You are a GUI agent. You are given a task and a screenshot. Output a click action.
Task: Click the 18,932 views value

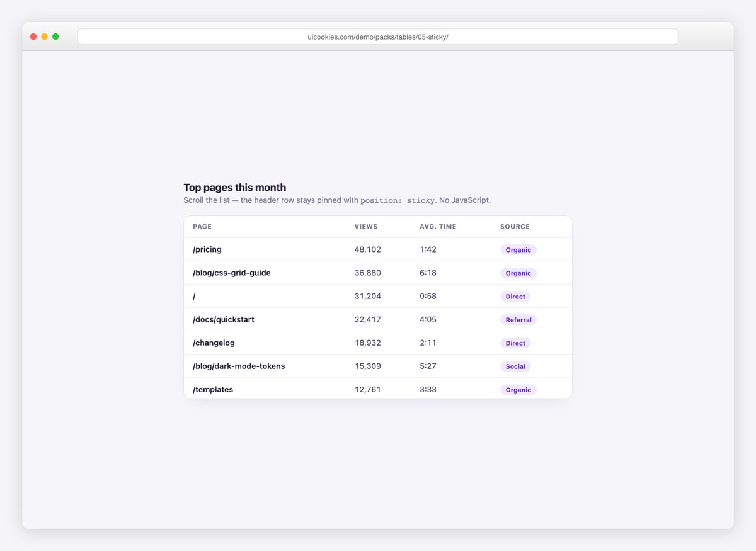(x=368, y=343)
